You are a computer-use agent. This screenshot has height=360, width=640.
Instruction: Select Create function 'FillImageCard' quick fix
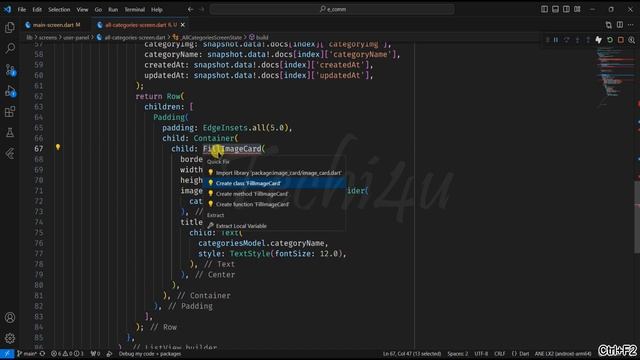[274, 204]
